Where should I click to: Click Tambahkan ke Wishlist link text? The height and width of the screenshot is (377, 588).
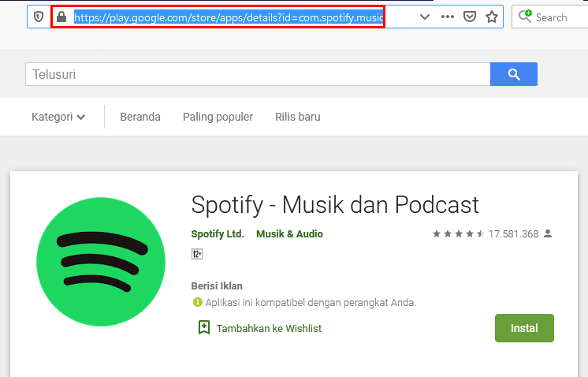click(269, 329)
